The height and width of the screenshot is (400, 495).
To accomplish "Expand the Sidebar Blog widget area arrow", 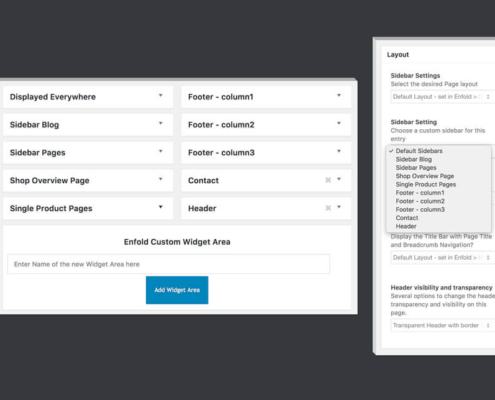I will pos(161,123).
